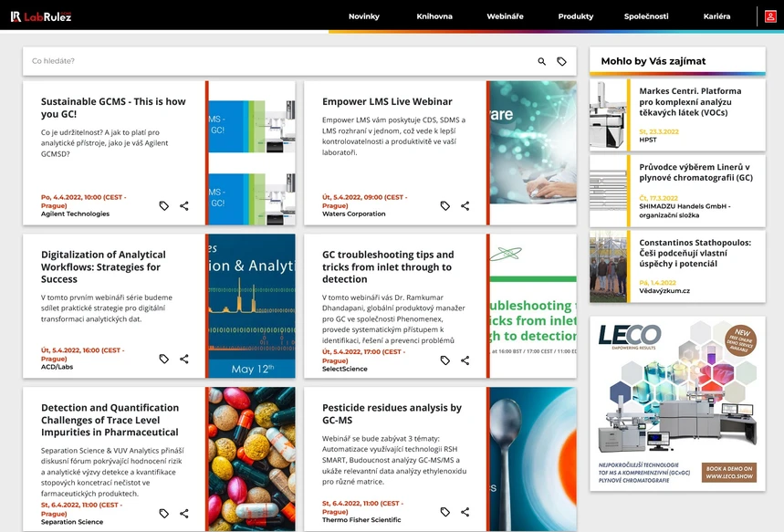Open the Webináře menu
784x532 pixels.
[505, 16]
